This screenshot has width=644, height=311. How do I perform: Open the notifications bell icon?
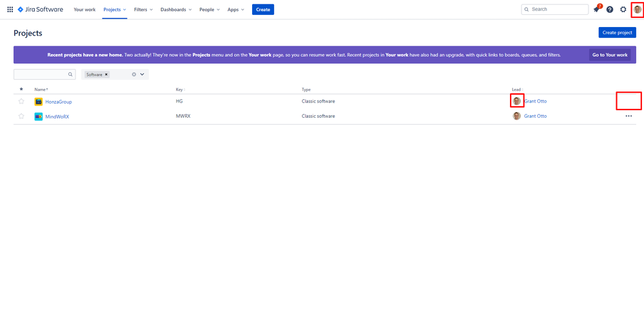click(x=596, y=10)
